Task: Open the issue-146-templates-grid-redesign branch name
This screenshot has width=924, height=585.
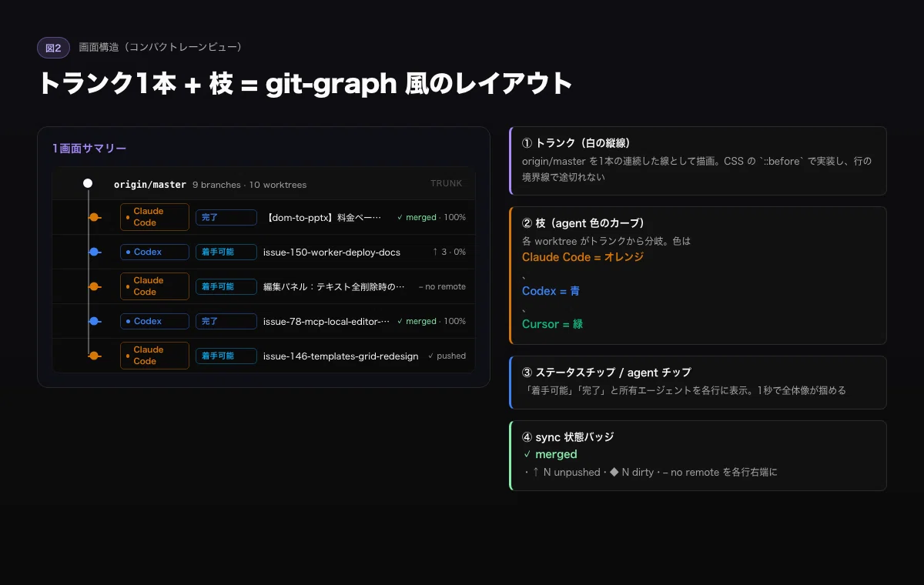Action: click(341, 356)
